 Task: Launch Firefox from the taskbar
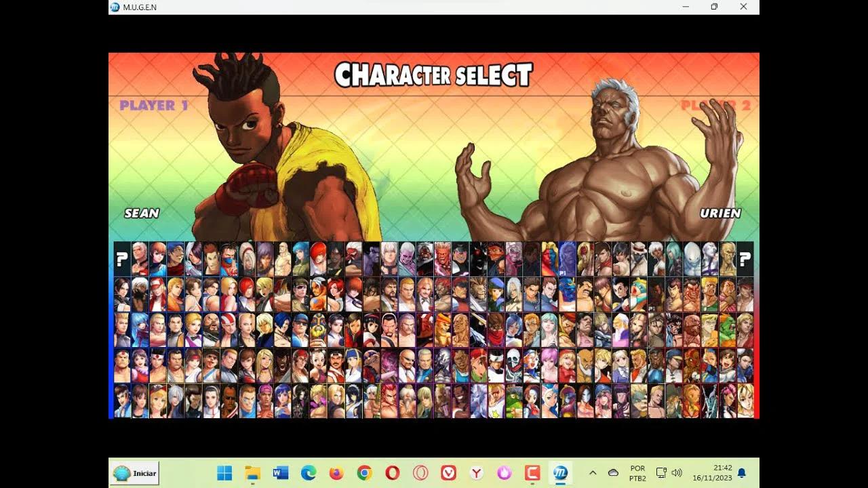click(x=336, y=473)
